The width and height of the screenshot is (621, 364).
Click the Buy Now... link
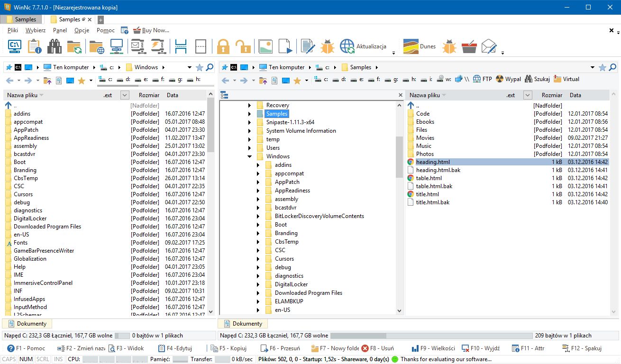[151, 30]
